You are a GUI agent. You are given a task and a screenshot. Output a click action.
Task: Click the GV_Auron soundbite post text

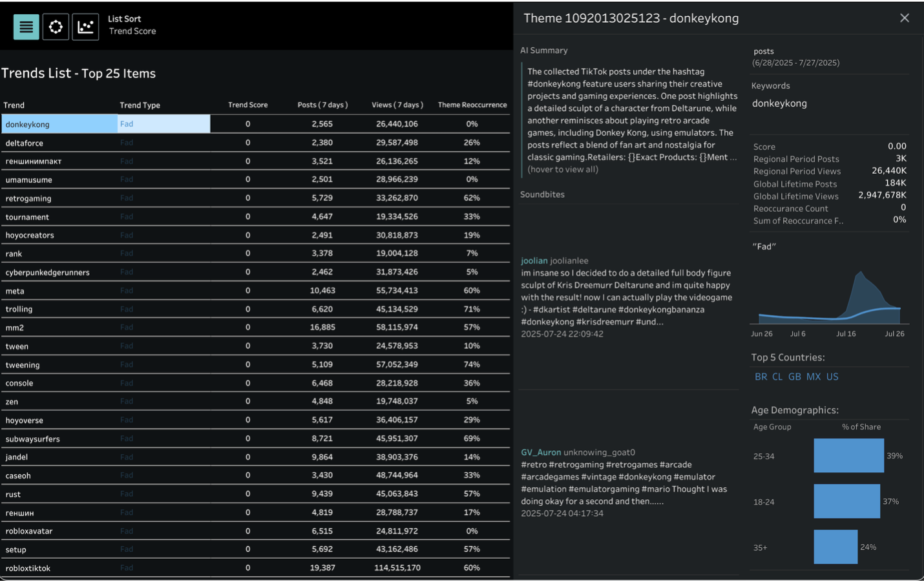point(625,483)
